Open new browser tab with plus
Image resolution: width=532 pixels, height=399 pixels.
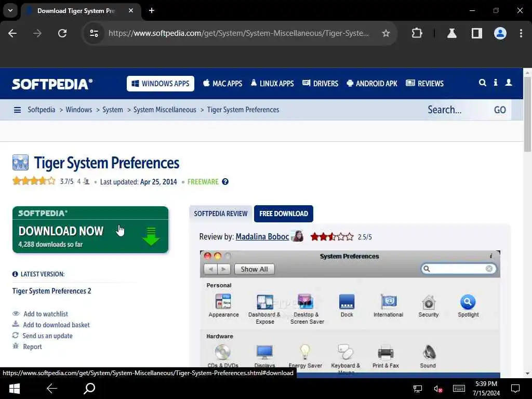(x=152, y=10)
